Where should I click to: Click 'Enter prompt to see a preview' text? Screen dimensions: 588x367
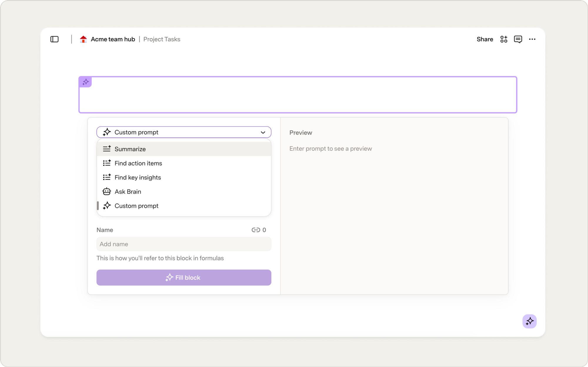[330, 148]
